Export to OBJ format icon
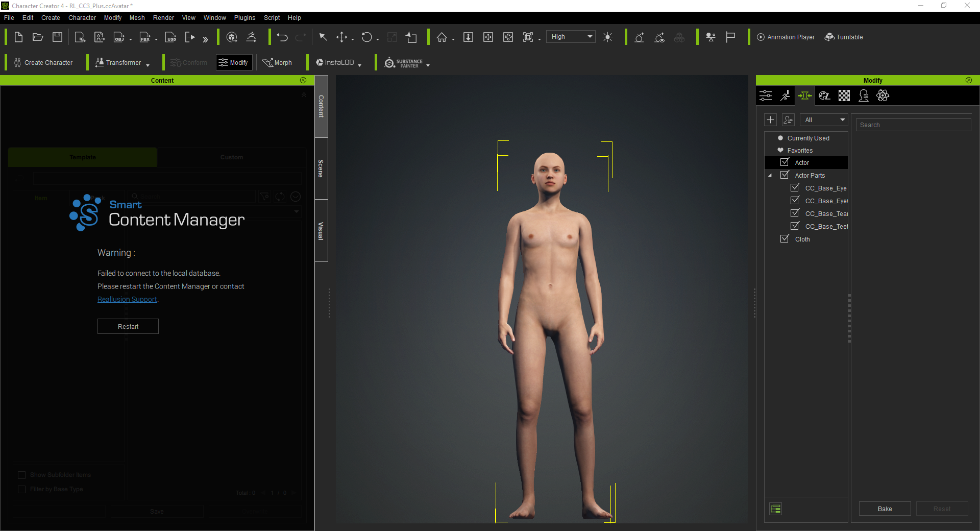The height and width of the screenshot is (531, 980). [119, 37]
